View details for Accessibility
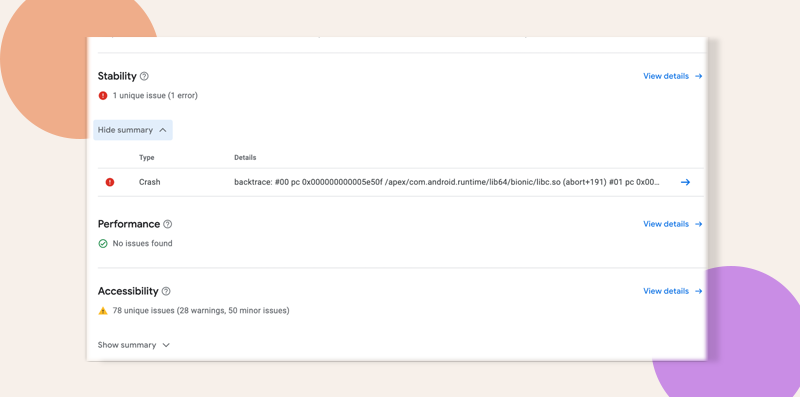This screenshot has height=397, width=800. 672,291
